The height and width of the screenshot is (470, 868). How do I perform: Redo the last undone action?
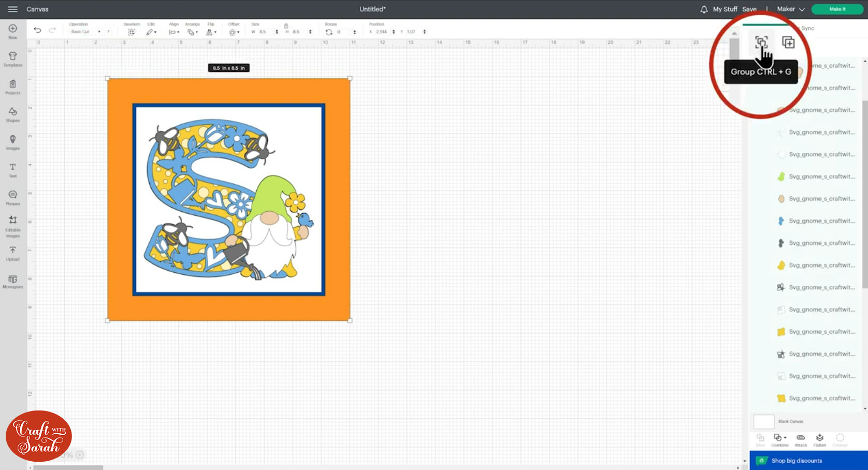[52, 30]
